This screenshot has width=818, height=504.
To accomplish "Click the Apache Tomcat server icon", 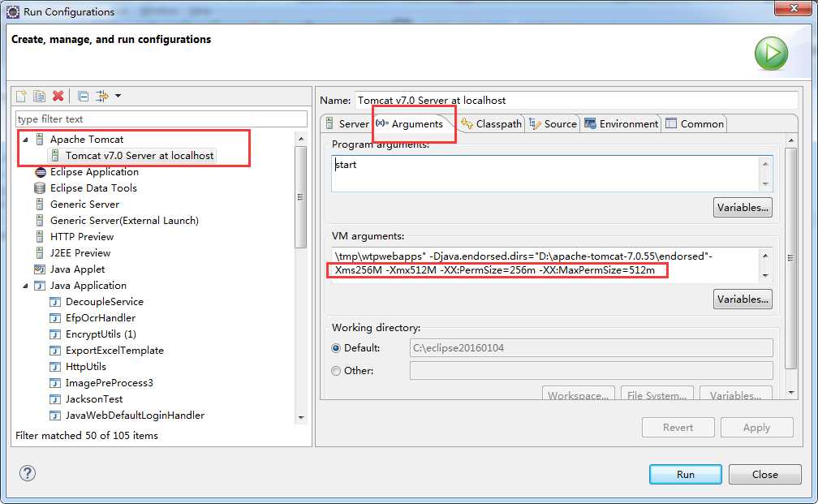I will 40,140.
